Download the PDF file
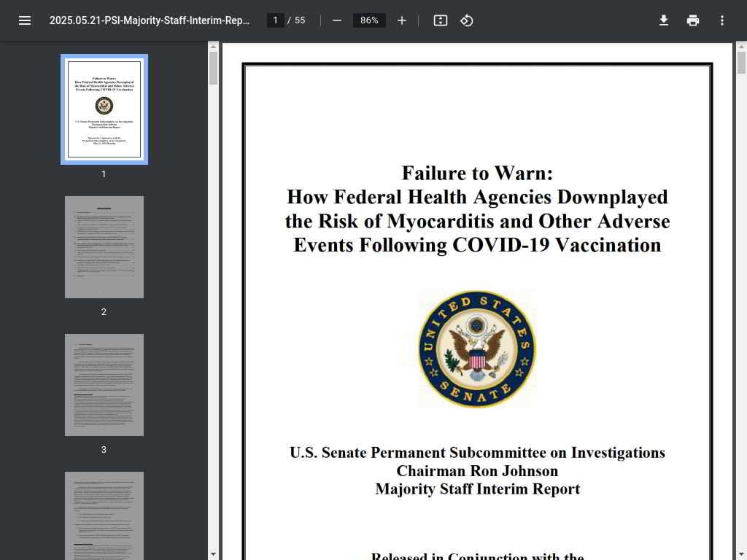 click(664, 20)
